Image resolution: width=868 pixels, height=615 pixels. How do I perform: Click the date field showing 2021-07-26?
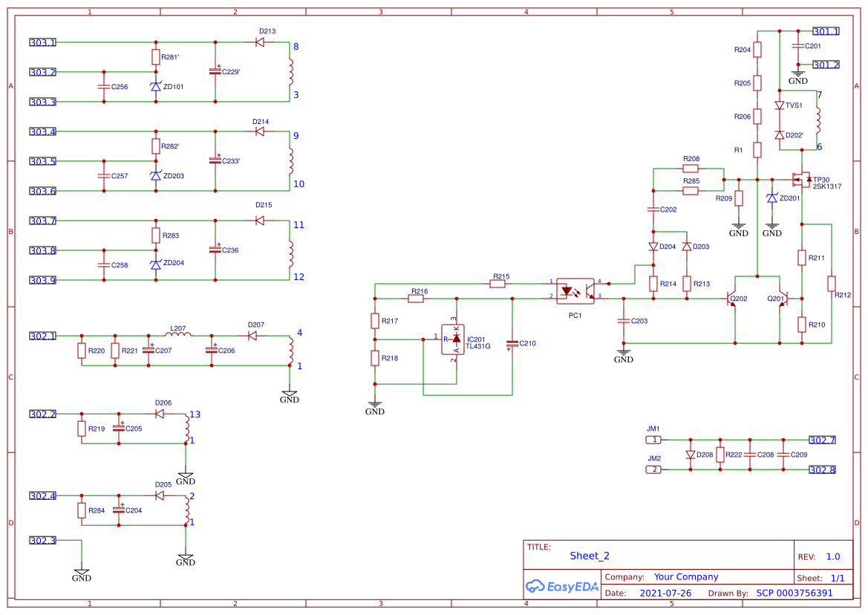coord(665,593)
